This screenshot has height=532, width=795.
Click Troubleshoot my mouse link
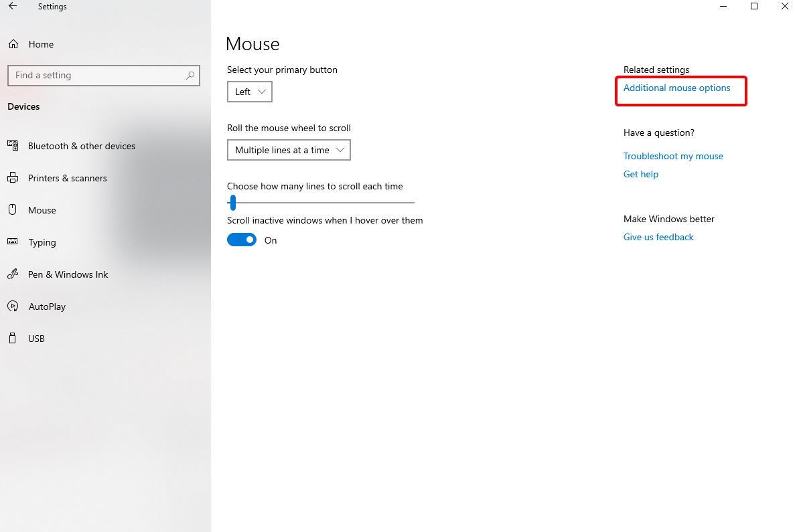pos(673,156)
